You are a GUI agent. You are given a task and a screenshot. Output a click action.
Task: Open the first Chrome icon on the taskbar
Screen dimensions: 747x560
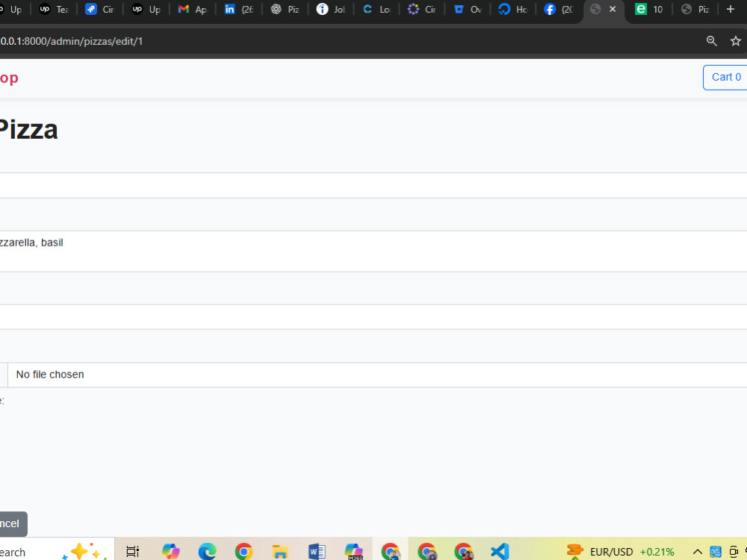click(x=244, y=552)
